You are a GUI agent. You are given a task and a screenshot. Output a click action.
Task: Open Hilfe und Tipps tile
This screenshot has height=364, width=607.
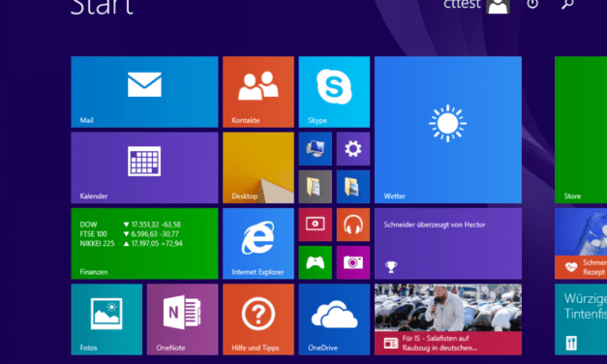[x=258, y=319]
